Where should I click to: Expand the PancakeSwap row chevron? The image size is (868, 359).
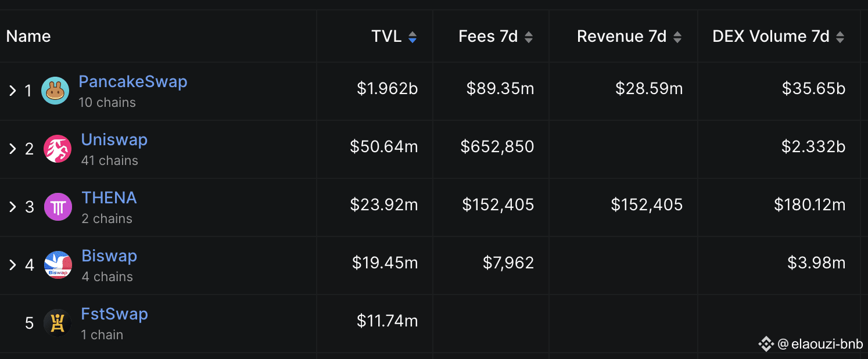tap(12, 91)
